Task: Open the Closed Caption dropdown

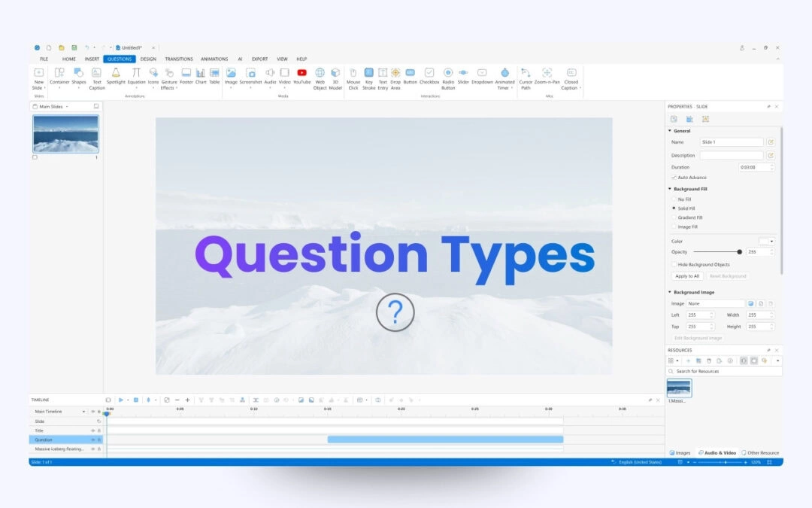Action: (x=580, y=88)
